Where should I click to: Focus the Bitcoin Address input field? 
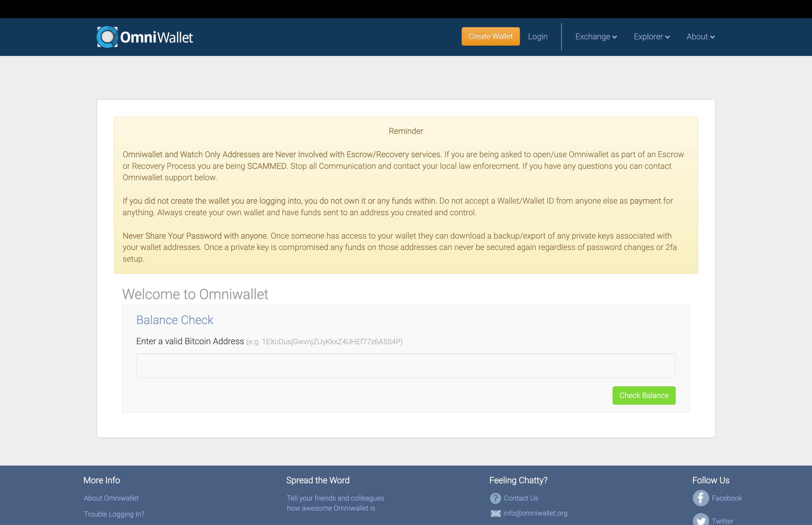(x=406, y=365)
